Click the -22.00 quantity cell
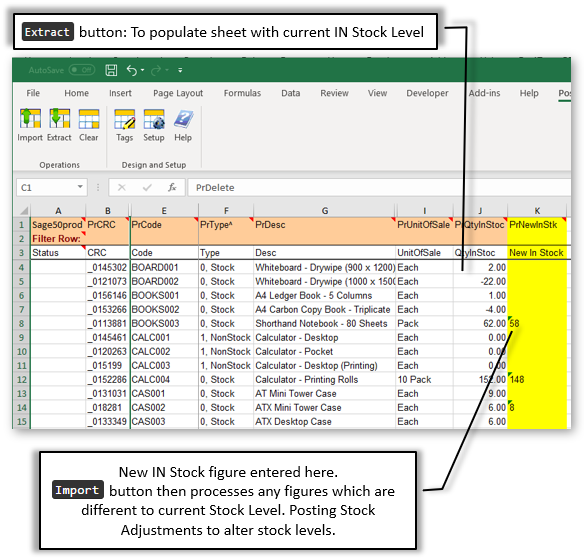The width and height of the screenshot is (584, 558). point(480,281)
